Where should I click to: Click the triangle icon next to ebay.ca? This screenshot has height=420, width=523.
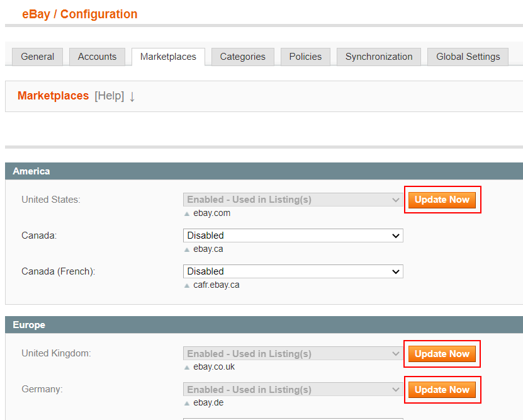coord(187,249)
